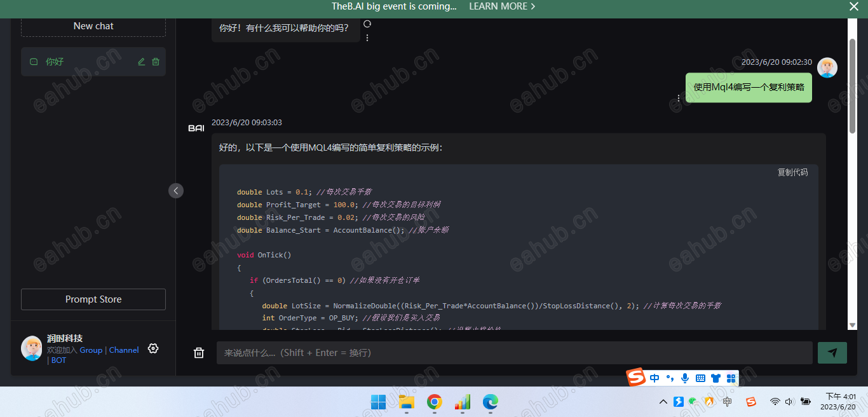Click the chat scrollbar down arrow
Viewport: 868px width, 417px height.
point(853,325)
